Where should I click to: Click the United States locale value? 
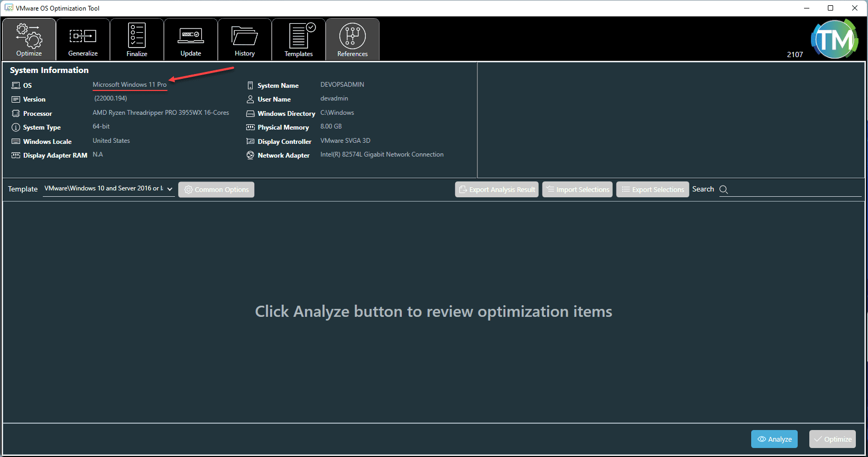click(111, 141)
